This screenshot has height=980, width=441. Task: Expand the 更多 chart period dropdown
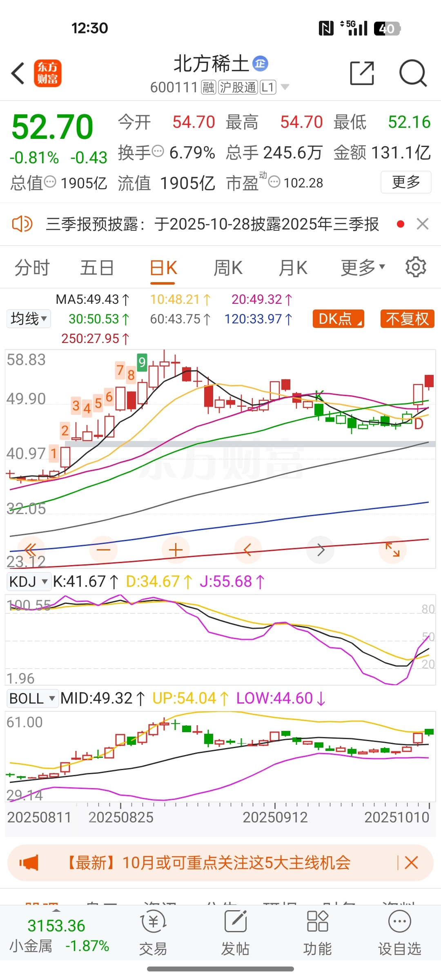coord(363,268)
